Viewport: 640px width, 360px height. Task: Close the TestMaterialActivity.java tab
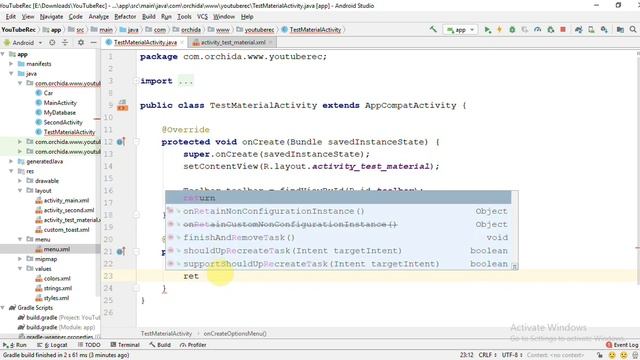tap(182, 42)
